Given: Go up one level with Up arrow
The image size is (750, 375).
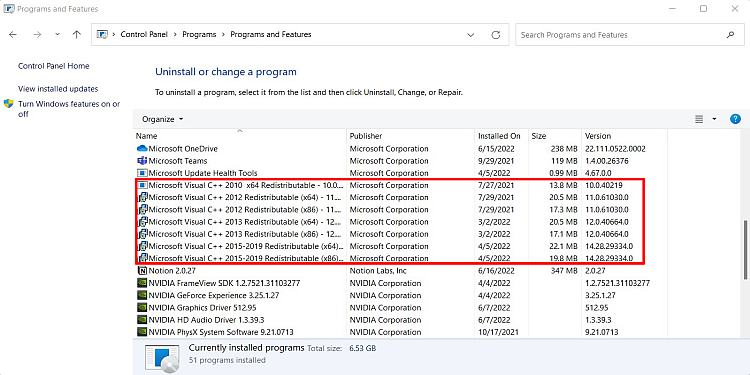Looking at the screenshot, I should (77, 34).
